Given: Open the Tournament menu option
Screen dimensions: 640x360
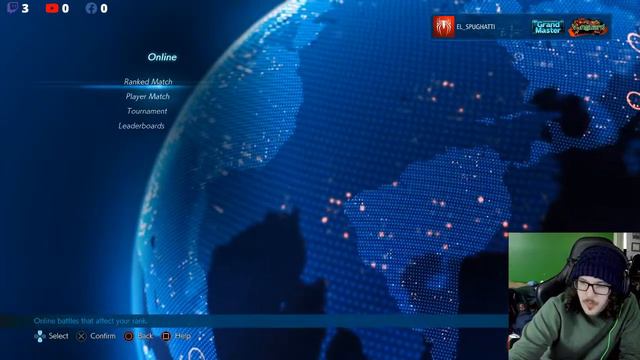Looking at the screenshot, I should 147,111.
